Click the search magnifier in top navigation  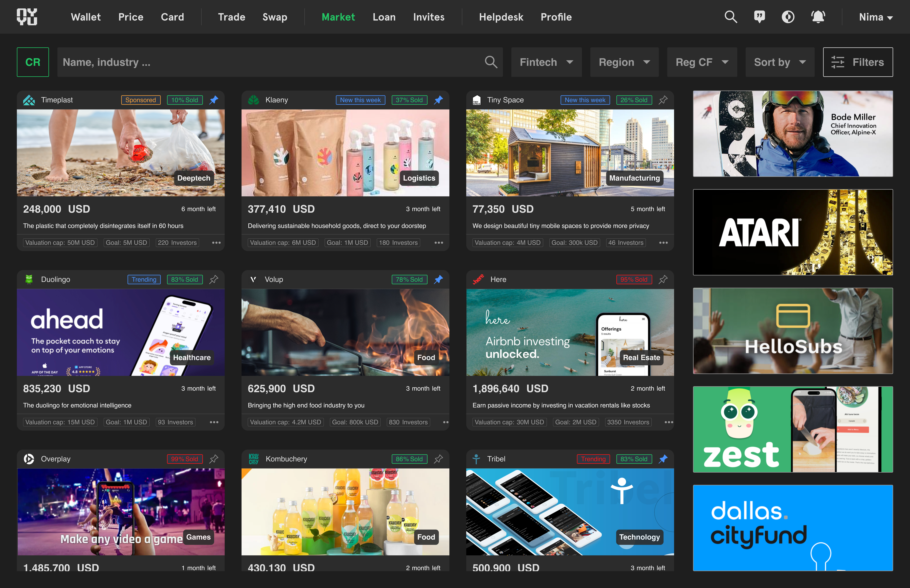731,17
